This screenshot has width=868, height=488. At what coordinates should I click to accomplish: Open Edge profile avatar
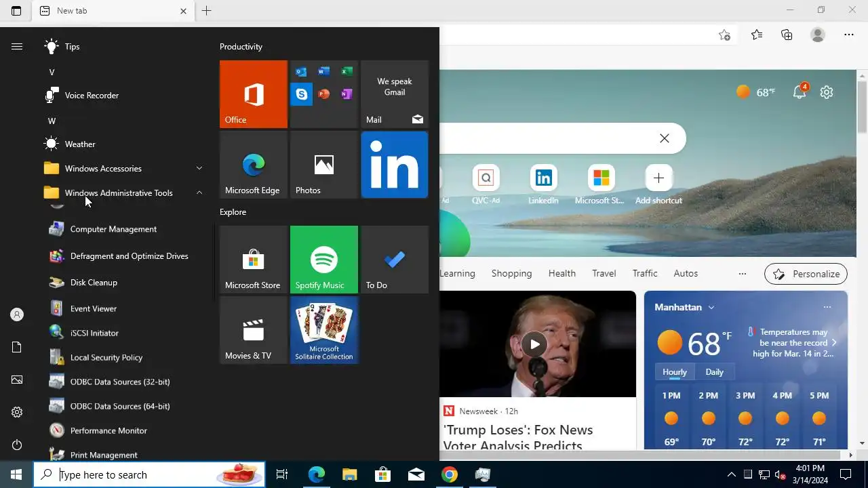tap(818, 35)
